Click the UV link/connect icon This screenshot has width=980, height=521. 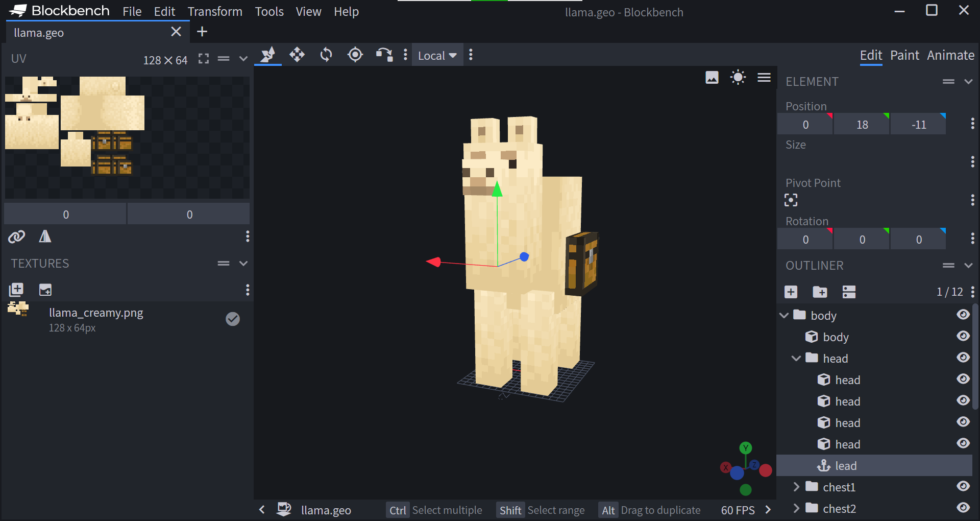[x=17, y=236]
